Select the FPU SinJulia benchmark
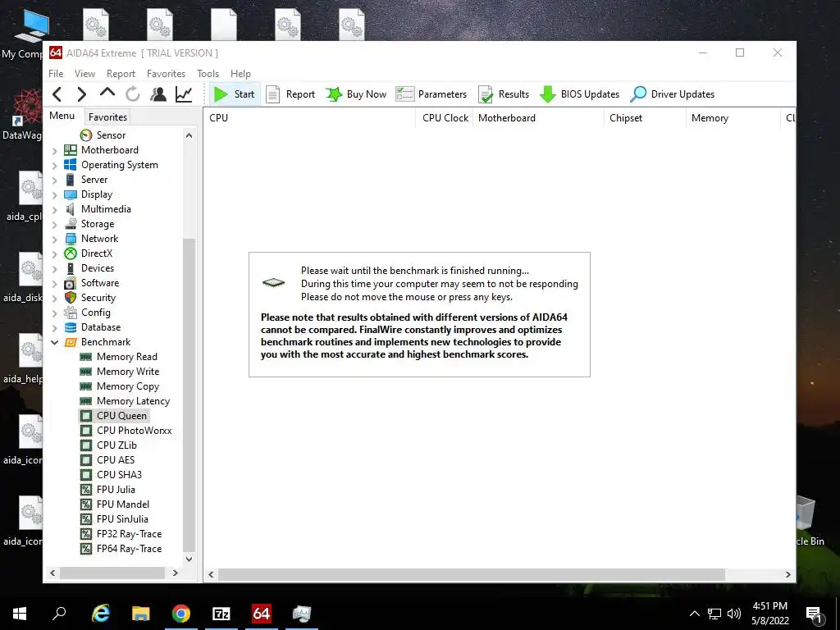The width and height of the screenshot is (840, 630). click(114, 519)
